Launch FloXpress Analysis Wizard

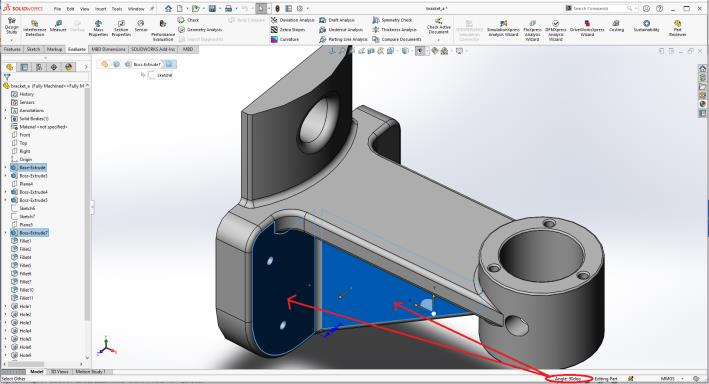(532, 30)
